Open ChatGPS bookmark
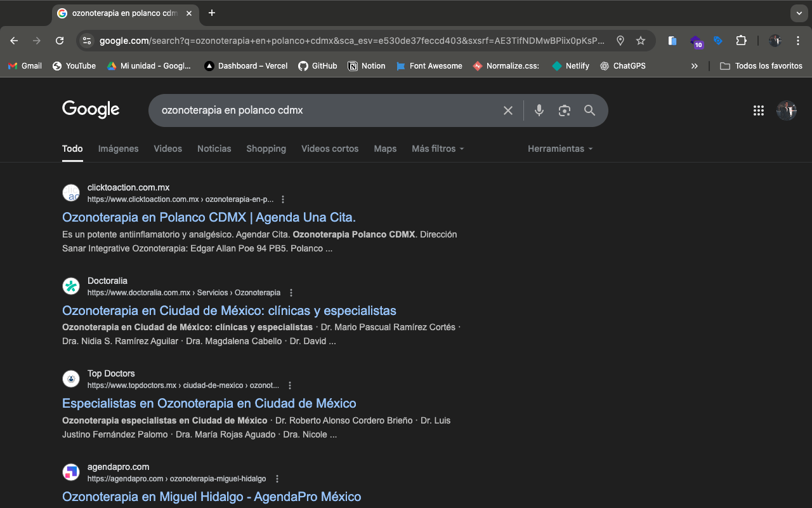 click(x=623, y=66)
